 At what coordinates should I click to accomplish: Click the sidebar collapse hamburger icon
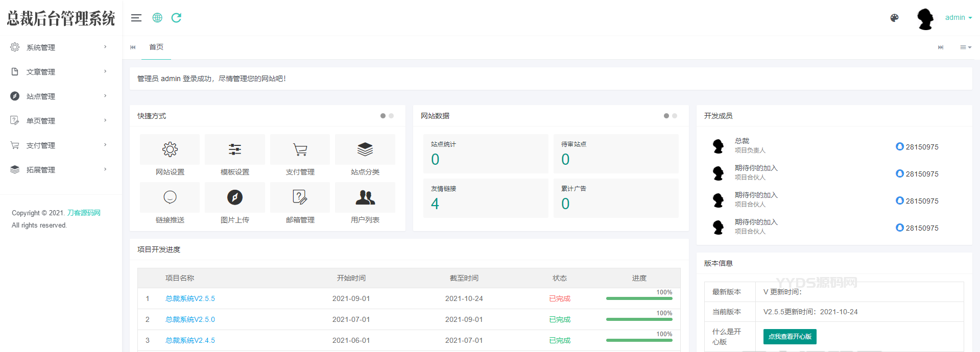[x=136, y=18]
